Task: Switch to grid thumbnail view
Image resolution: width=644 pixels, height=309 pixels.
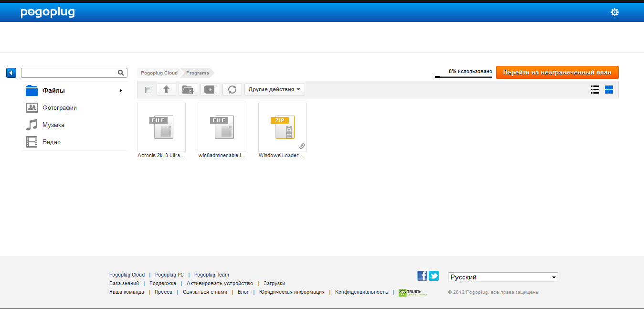Action: [609, 89]
